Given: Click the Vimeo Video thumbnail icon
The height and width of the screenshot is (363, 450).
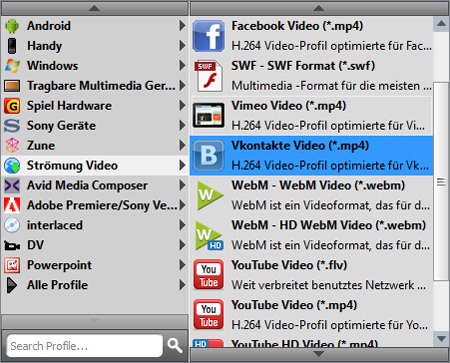Looking at the screenshot, I should 209,116.
